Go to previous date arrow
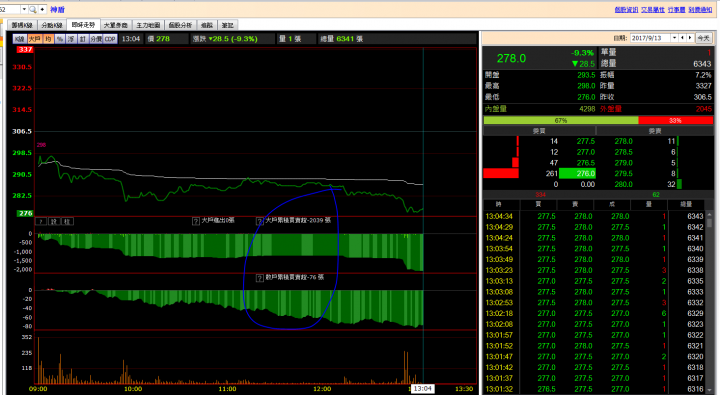The height and width of the screenshot is (395, 720). (x=683, y=38)
